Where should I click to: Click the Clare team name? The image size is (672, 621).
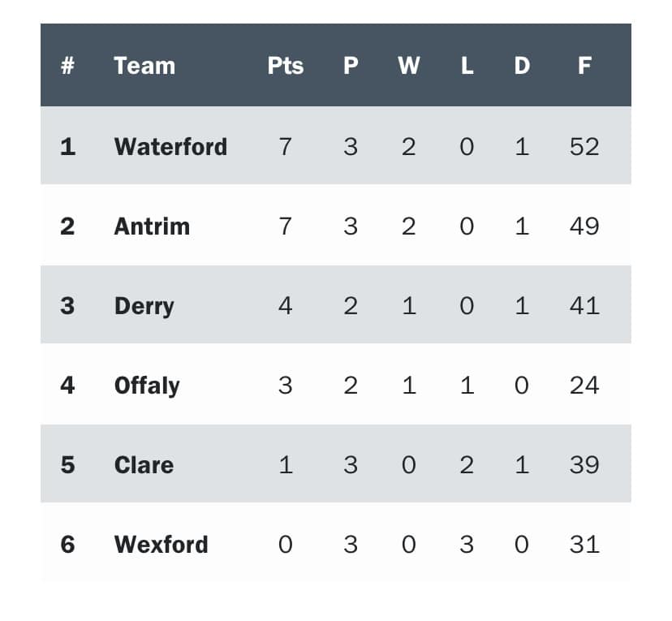pyautogui.click(x=144, y=465)
